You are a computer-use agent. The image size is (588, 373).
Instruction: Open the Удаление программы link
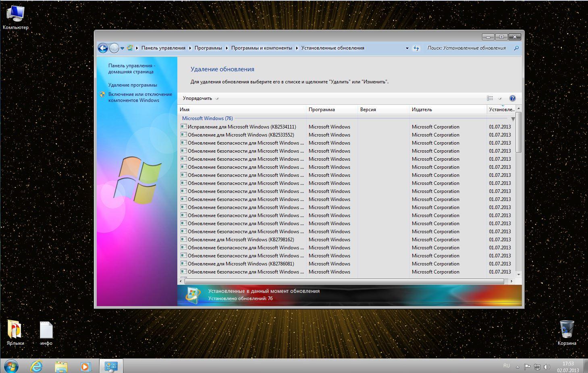[x=133, y=85]
